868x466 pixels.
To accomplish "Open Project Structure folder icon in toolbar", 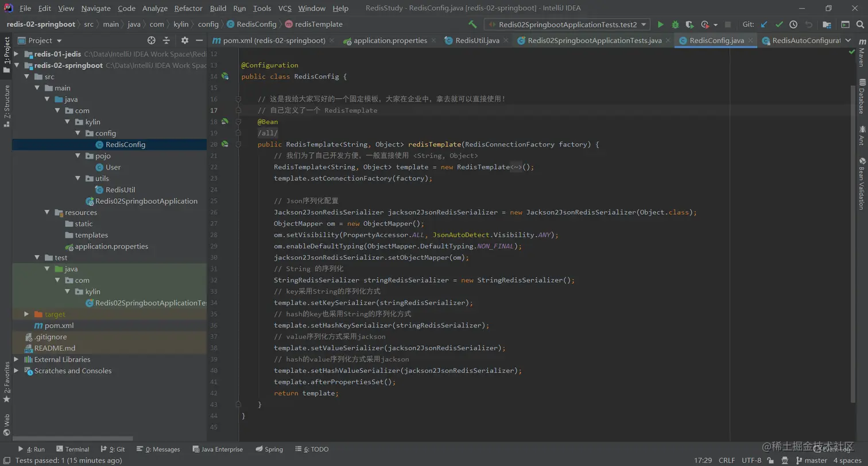I will pyautogui.click(x=827, y=25).
